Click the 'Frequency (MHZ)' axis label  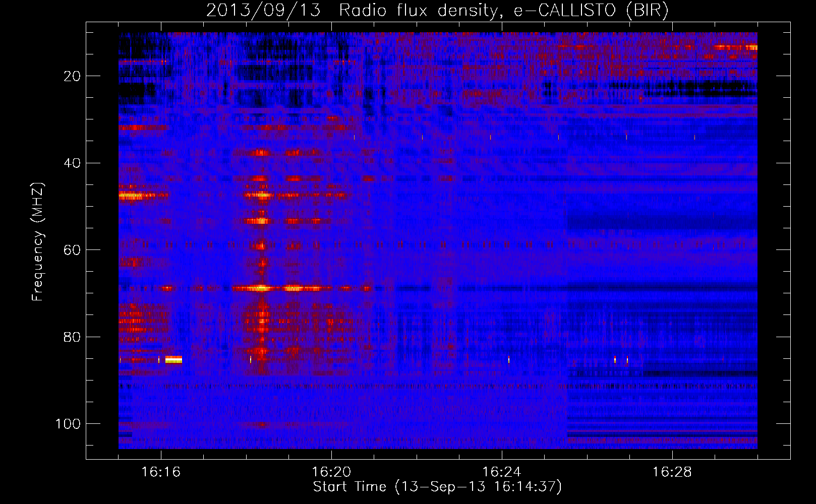[38, 242]
